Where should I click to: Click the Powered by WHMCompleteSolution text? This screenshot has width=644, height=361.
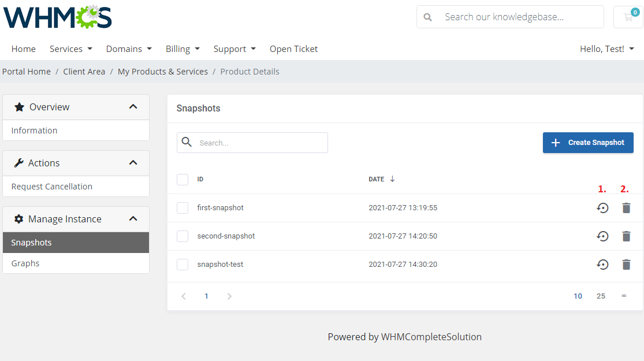click(404, 337)
